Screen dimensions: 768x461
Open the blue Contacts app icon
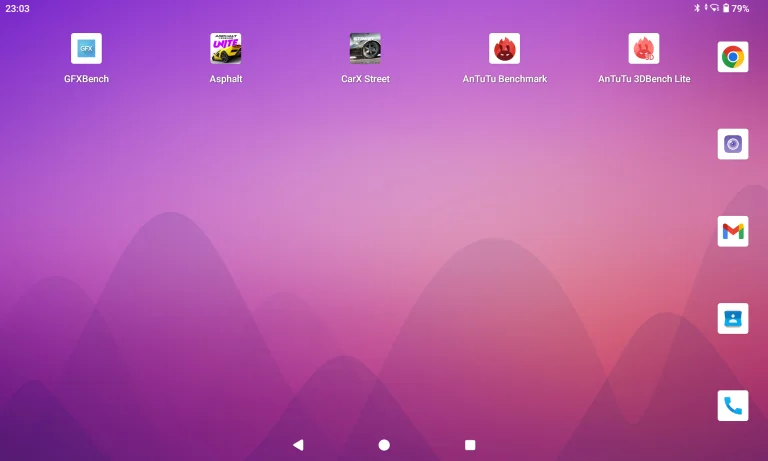tap(733, 318)
